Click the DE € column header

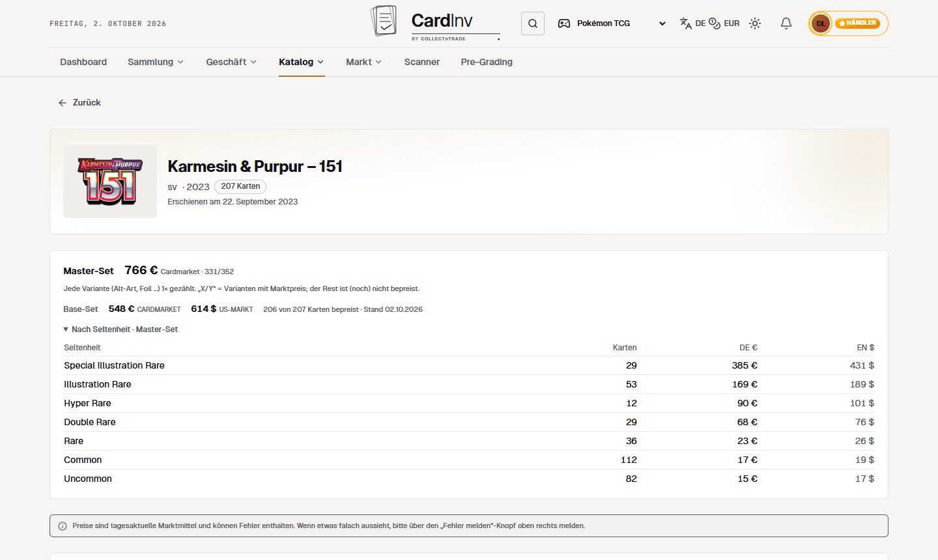tap(748, 348)
